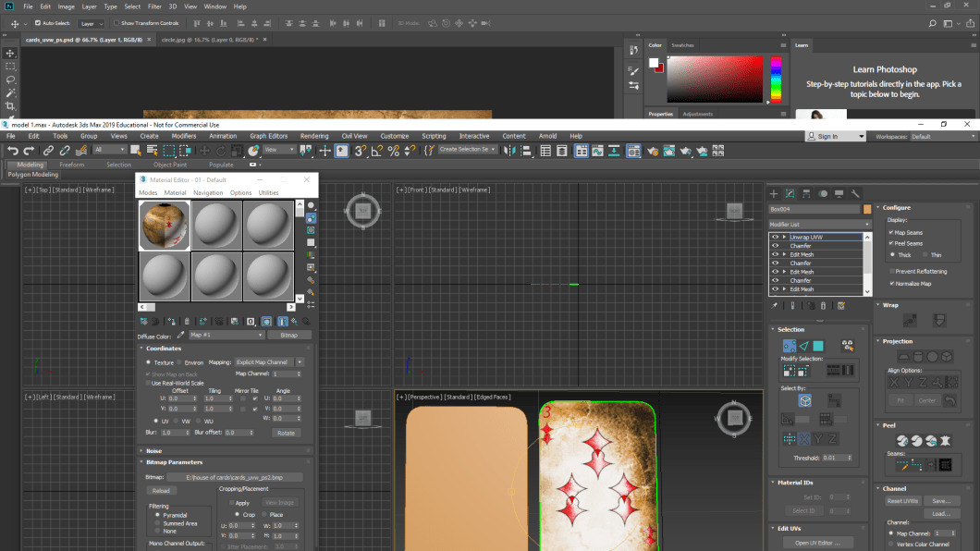Activate the Select and Rotate tool
Image resolution: width=980 pixels, height=551 pixels.
pyautogui.click(x=221, y=151)
